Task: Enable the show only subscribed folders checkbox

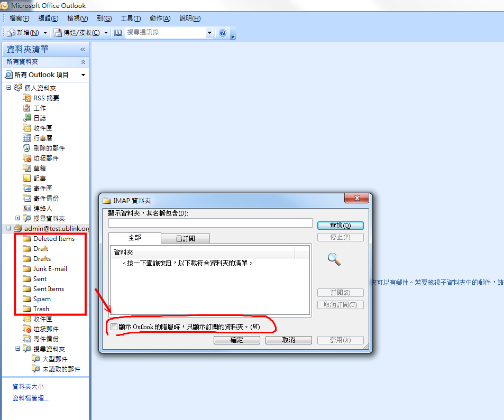Action: pos(114,327)
